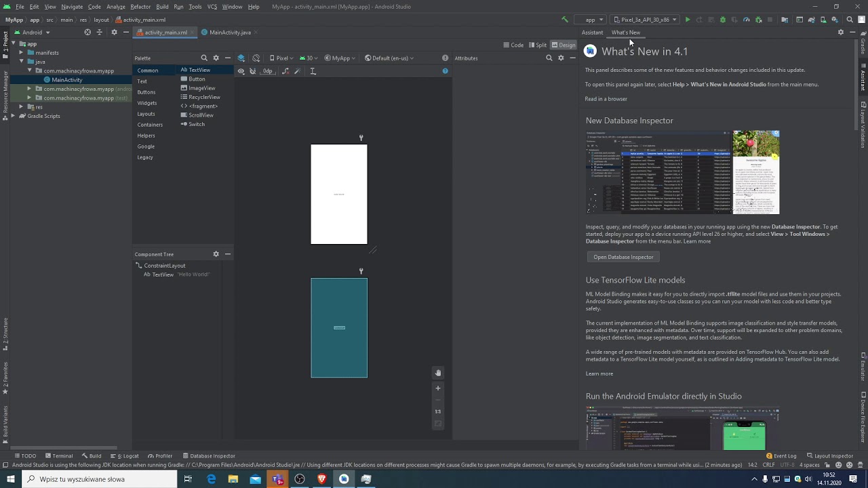
Task: Open AVD Manager icon in toolbar
Action: click(823, 20)
